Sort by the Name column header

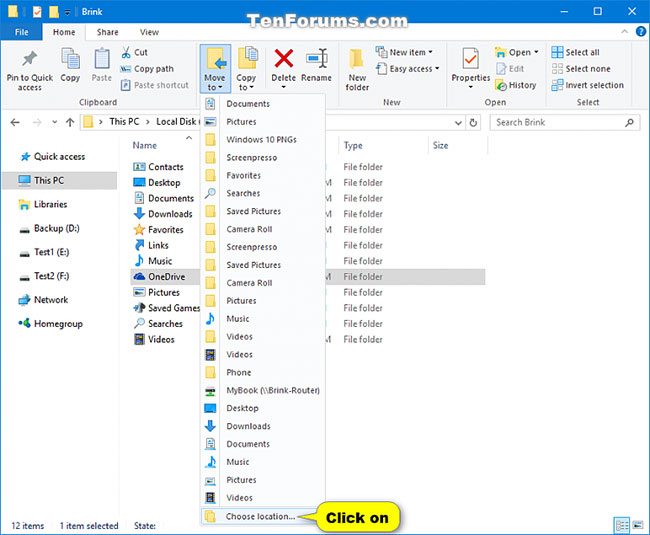coord(145,145)
